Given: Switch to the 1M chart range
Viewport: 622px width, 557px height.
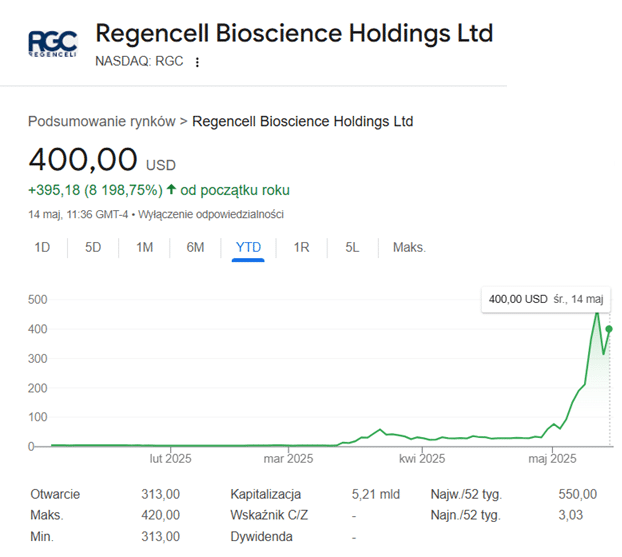Looking at the screenshot, I should tap(144, 247).
